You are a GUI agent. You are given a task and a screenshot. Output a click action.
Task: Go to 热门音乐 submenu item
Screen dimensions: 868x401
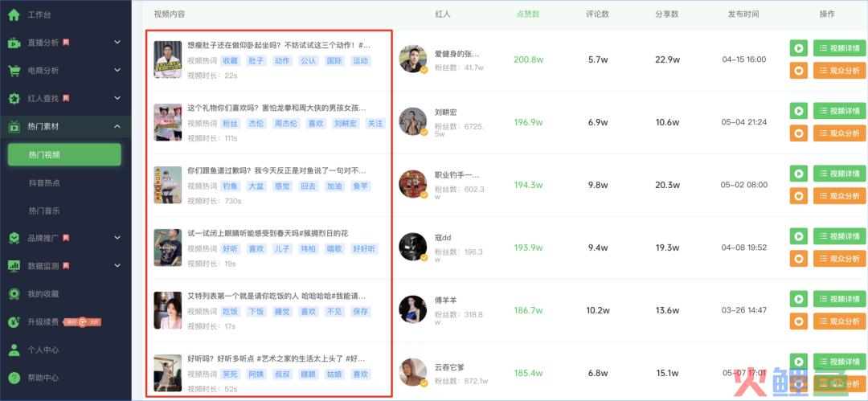point(44,211)
